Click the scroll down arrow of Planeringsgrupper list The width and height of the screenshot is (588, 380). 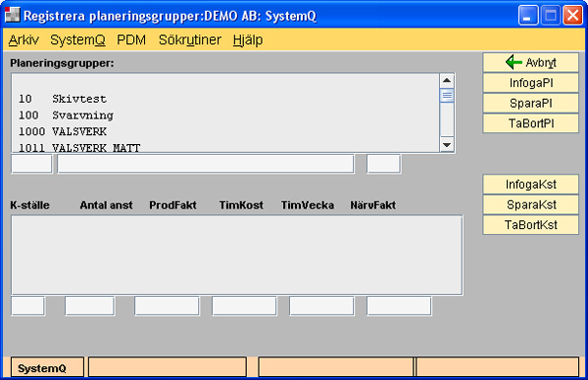click(x=447, y=145)
